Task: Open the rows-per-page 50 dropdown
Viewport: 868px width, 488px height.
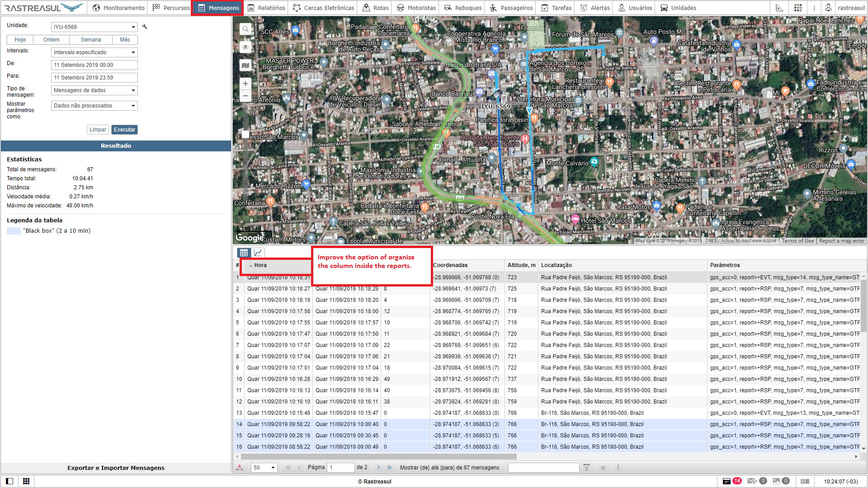Action: pyautogui.click(x=264, y=468)
